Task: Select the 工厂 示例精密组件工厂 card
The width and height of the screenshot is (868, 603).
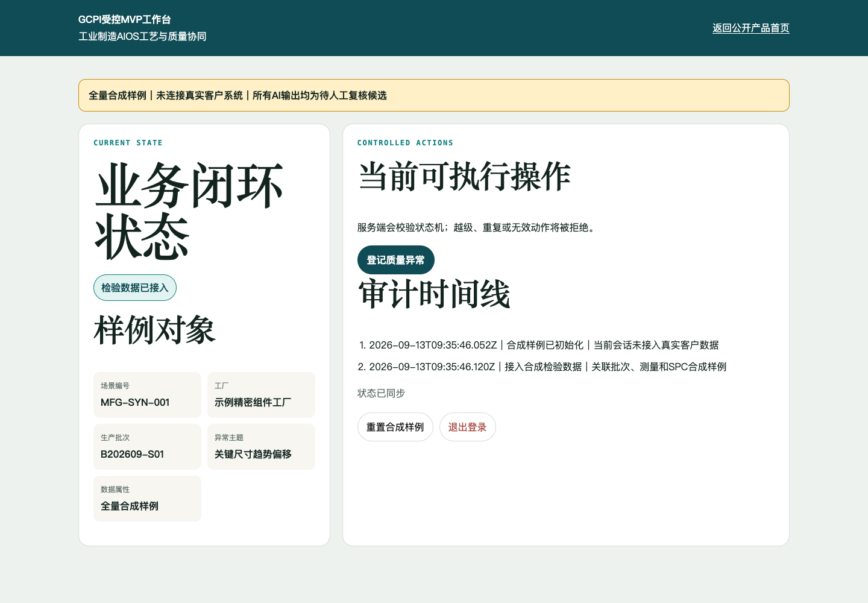Action: pyautogui.click(x=261, y=395)
